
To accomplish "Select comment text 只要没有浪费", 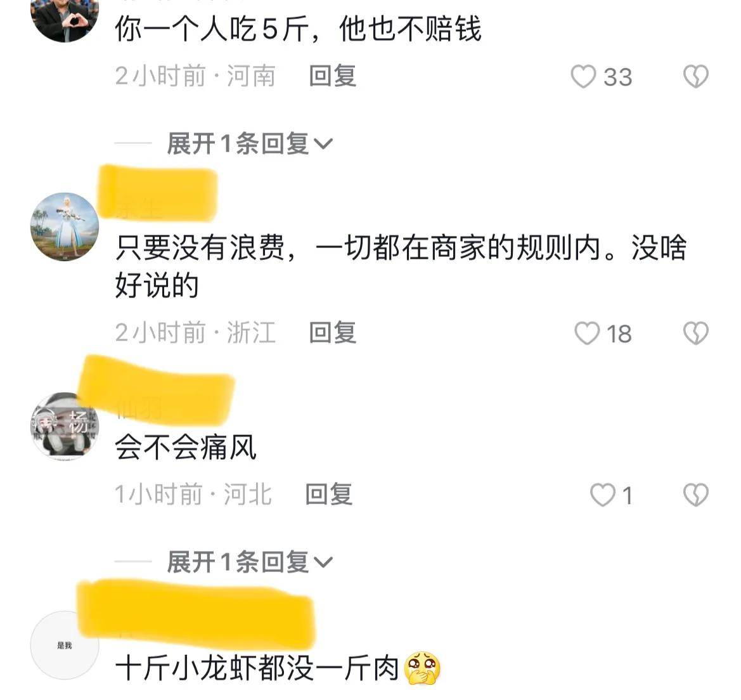I will click(x=200, y=247).
